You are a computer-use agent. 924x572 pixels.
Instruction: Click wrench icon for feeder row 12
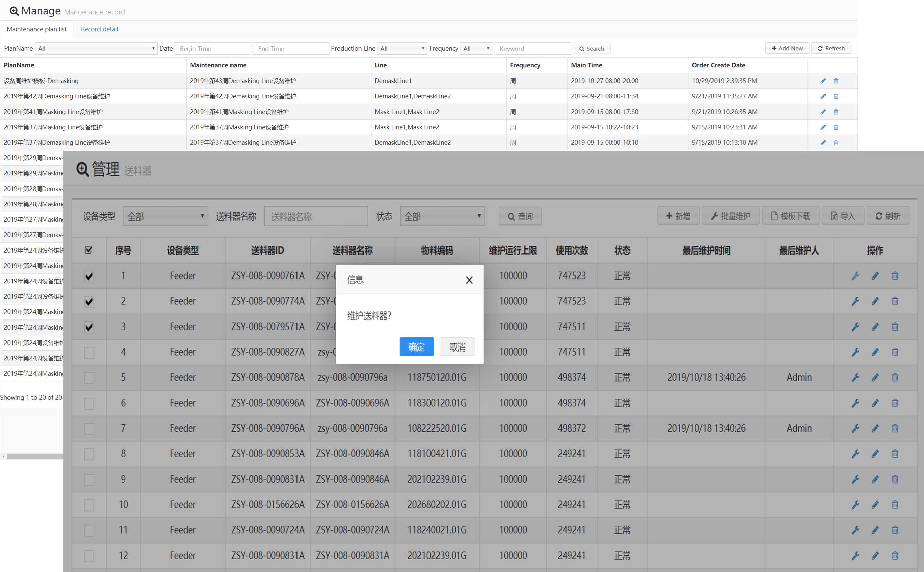(x=855, y=555)
